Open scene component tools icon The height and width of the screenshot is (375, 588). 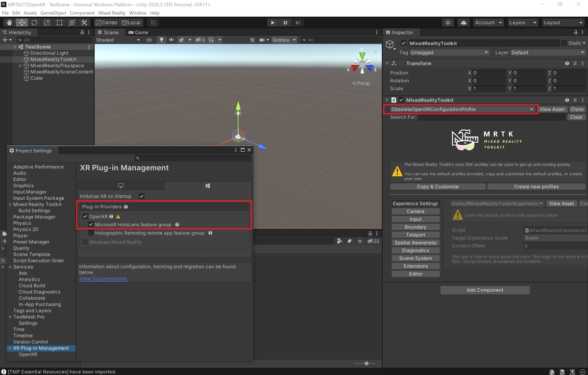coord(252,40)
